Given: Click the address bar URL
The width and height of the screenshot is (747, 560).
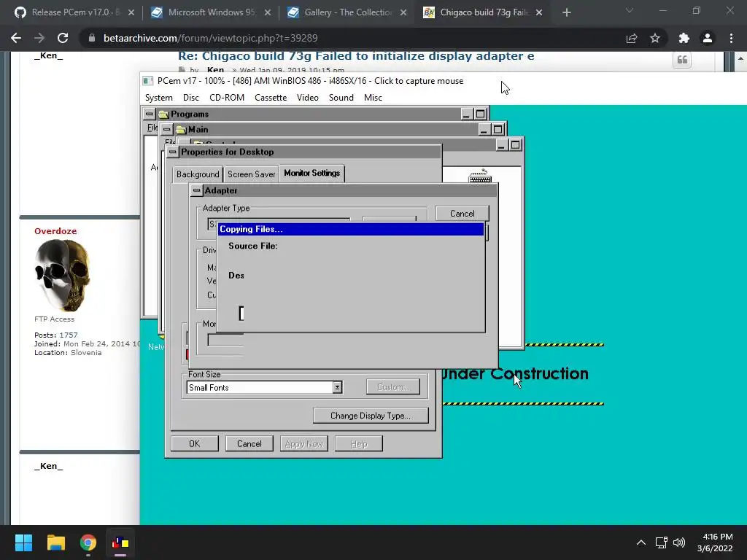Looking at the screenshot, I should [210, 38].
